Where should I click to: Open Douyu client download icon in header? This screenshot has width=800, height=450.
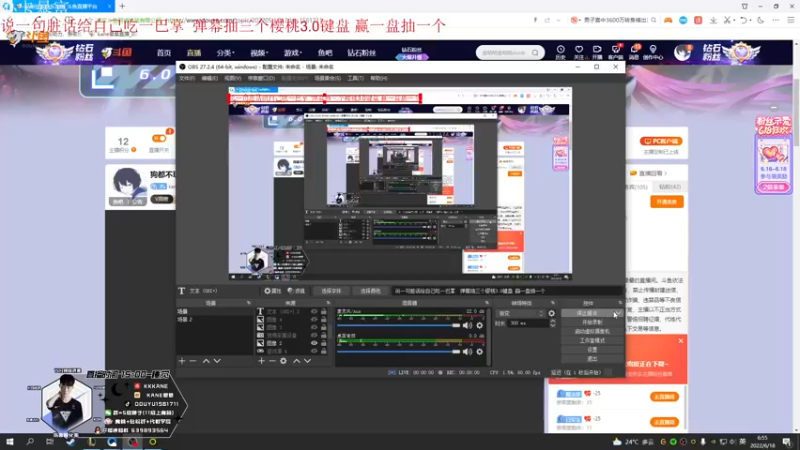615,52
